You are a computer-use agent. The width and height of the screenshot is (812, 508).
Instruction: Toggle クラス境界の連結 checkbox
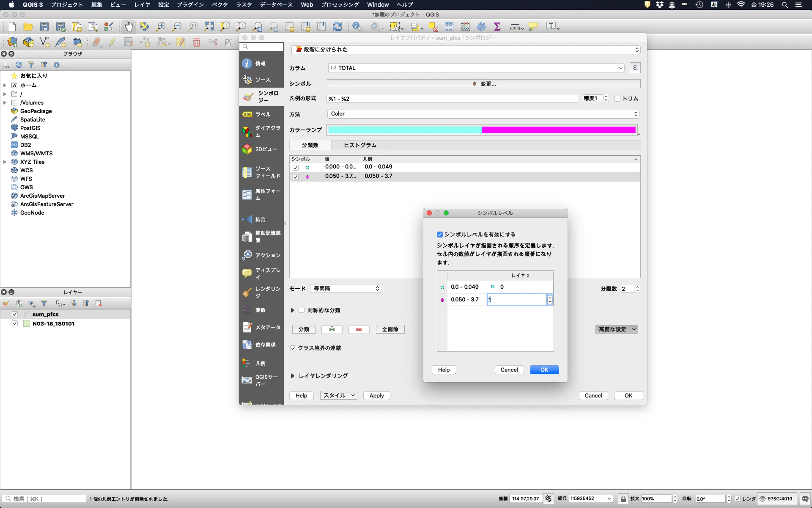click(x=293, y=348)
